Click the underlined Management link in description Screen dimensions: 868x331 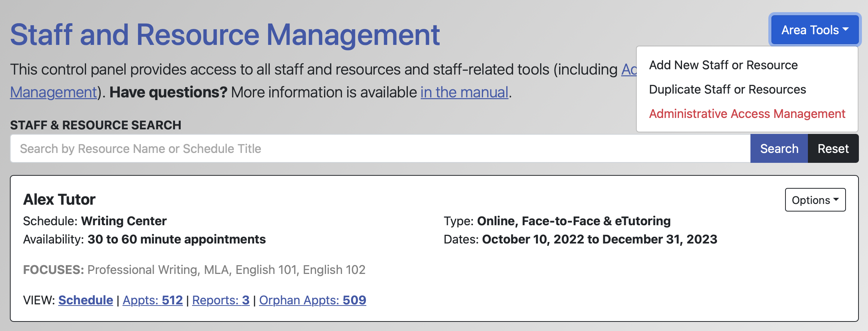click(x=54, y=92)
